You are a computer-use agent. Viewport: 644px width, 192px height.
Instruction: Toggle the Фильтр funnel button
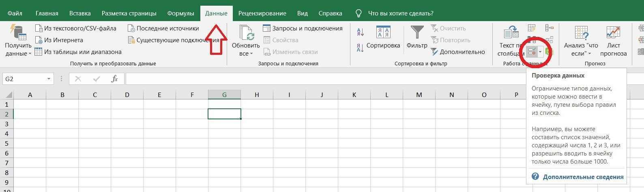click(x=417, y=37)
